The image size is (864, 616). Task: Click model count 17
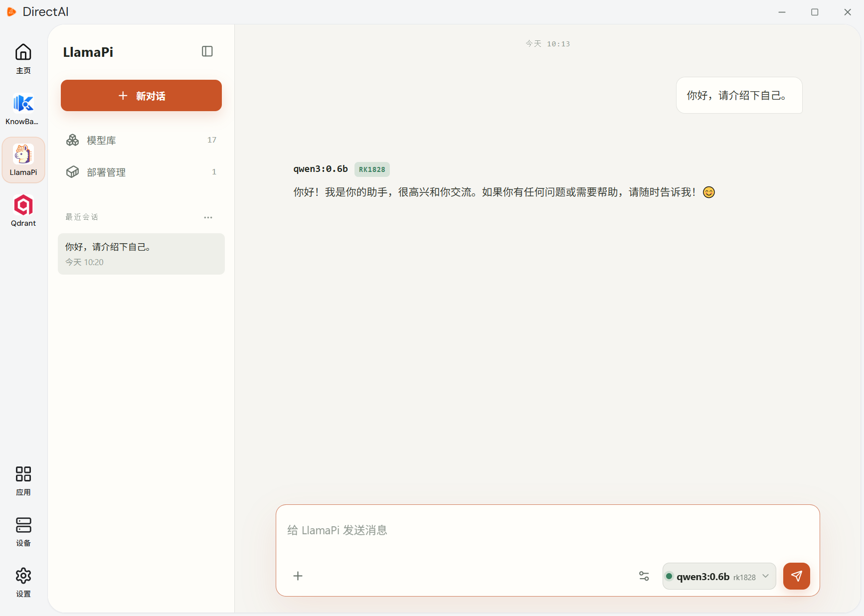tap(212, 140)
